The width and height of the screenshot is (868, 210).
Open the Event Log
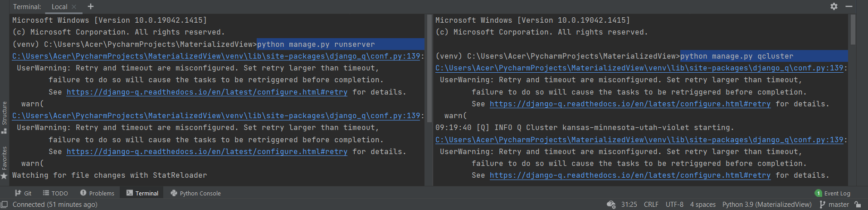pyautogui.click(x=833, y=193)
